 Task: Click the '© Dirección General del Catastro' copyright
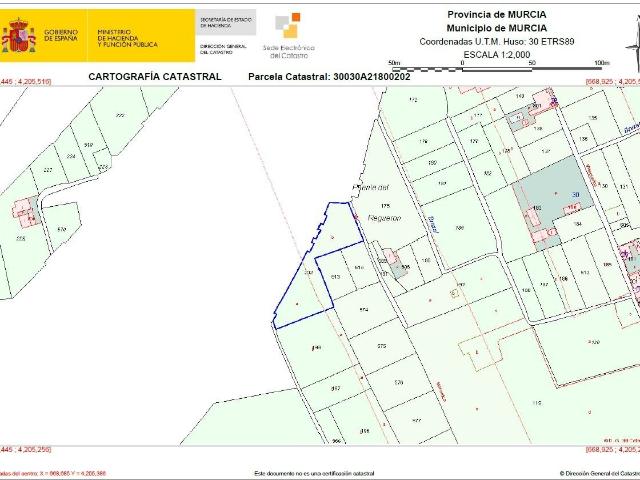pyautogui.click(x=600, y=473)
